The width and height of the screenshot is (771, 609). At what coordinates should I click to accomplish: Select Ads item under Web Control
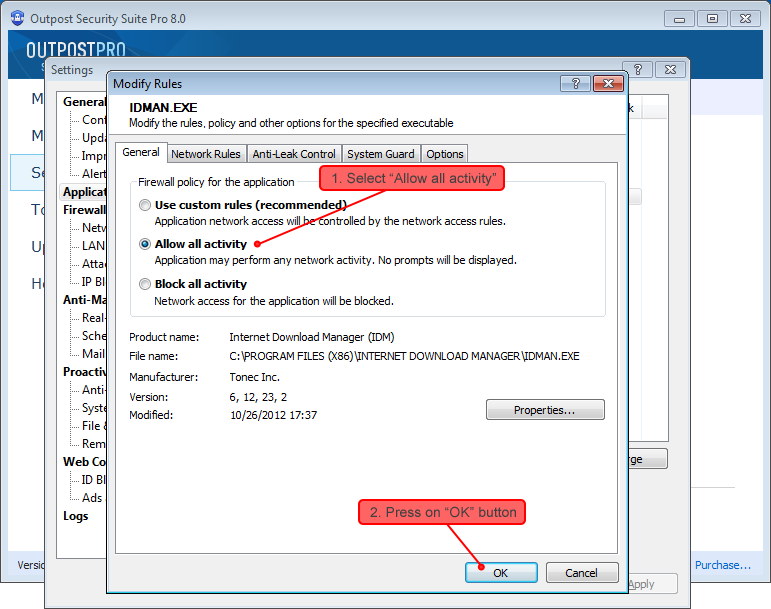pyautogui.click(x=93, y=498)
